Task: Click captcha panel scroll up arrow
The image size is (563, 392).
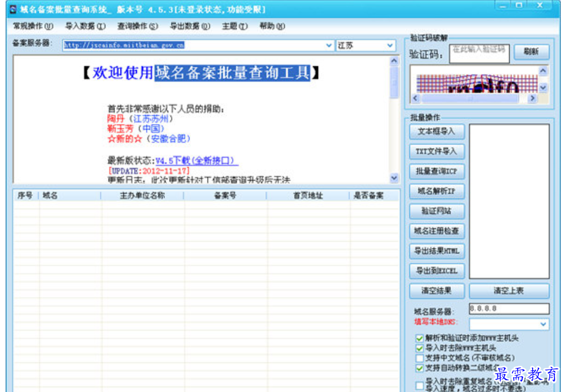Action: (x=543, y=71)
